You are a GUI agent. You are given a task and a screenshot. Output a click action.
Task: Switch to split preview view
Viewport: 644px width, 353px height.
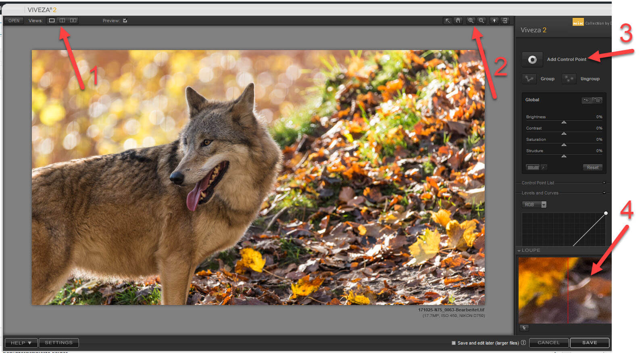62,21
